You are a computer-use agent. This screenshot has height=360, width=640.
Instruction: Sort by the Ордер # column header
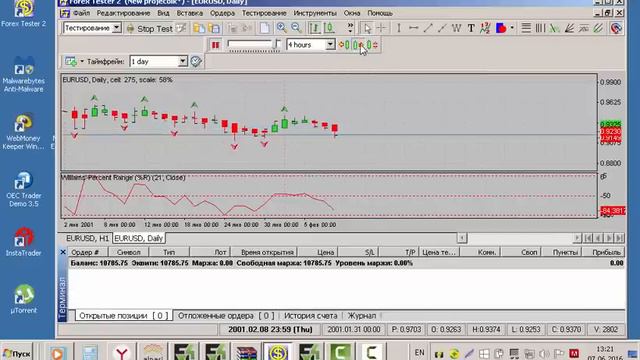[87, 252]
